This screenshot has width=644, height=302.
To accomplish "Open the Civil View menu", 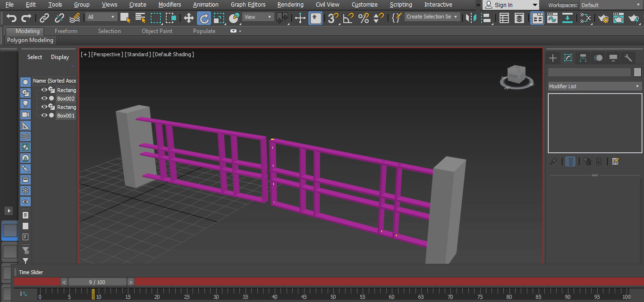I will point(328,5).
